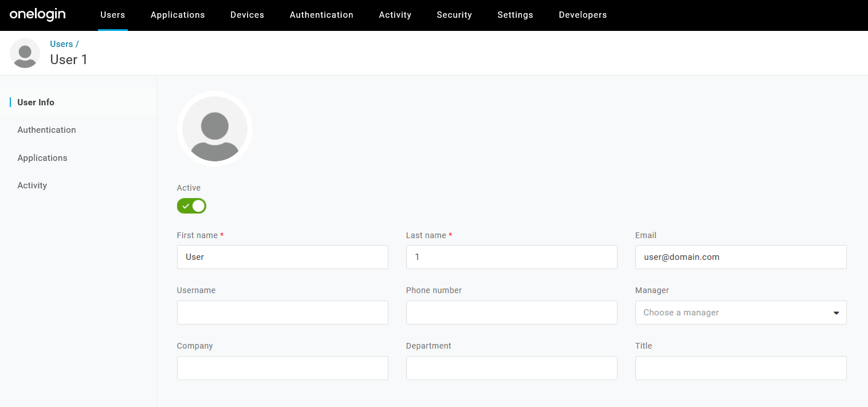Click the onelogin logo
The width and height of the screenshot is (868, 407).
point(37,15)
